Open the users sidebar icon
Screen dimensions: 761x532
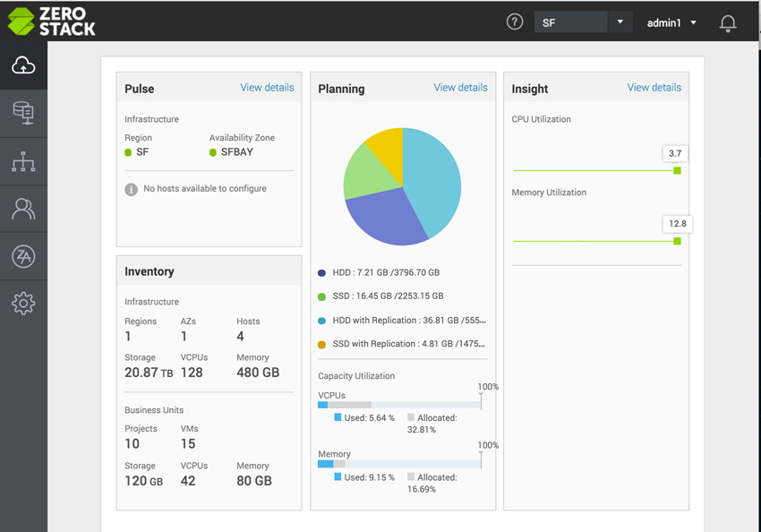coord(23,209)
